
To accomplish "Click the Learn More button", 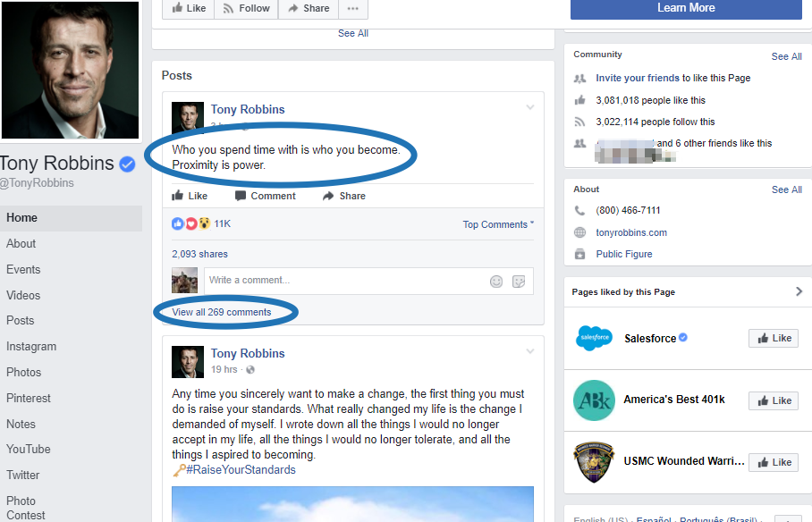I will coord(686,8).
